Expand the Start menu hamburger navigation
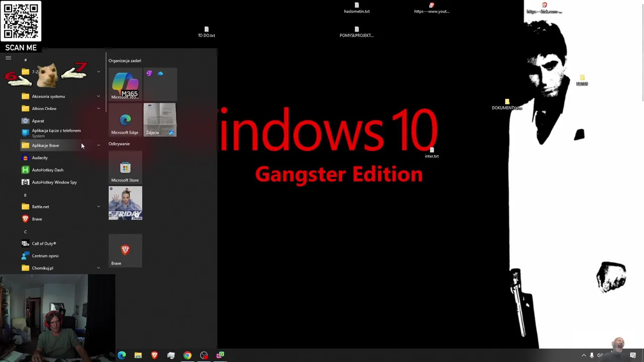The image size is (644, 362). pos(8,58)
